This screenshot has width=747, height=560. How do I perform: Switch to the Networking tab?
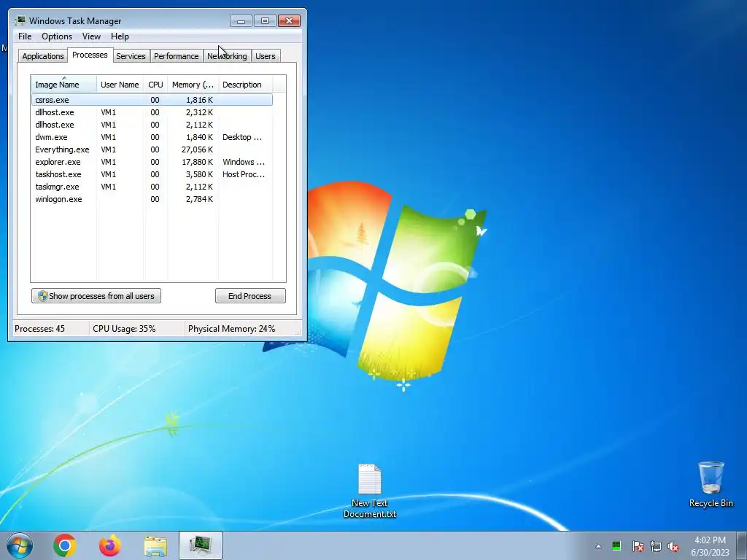[x=228, y=56]
